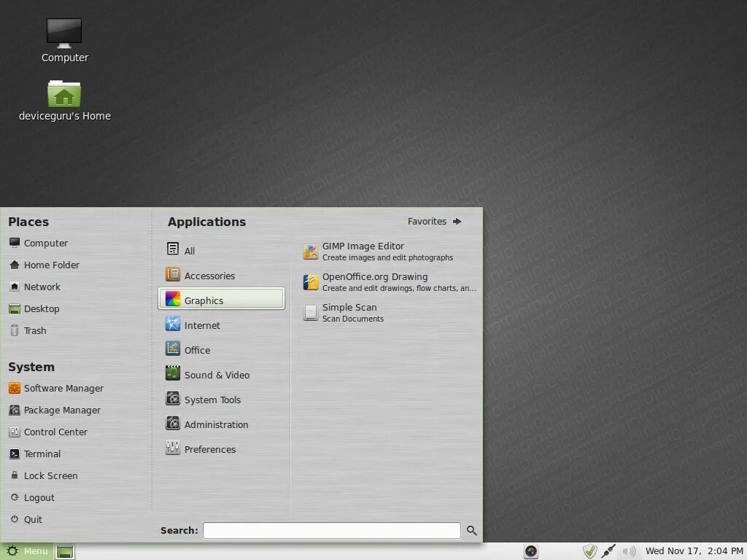The height and width of the screenshot is (560, 747).
Task: Click the orange Software Manager icon
Action: click(x=15, y=388)
